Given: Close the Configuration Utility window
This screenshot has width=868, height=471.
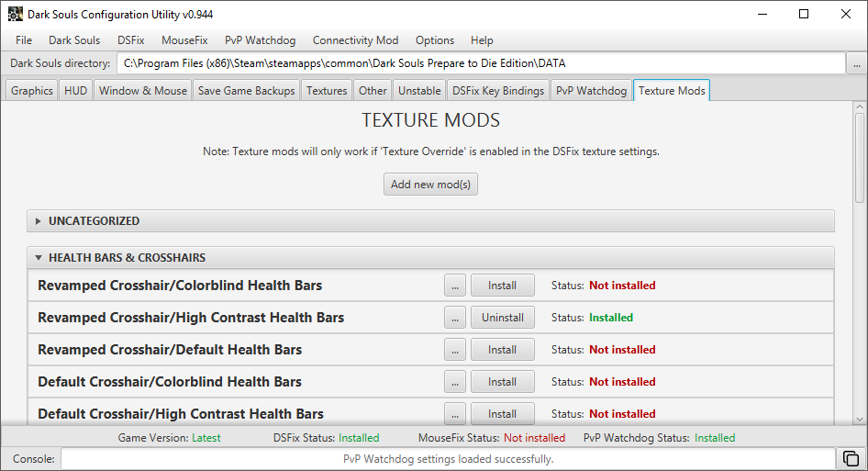Looking at the screenshot, I should click(x=846, y=14).
